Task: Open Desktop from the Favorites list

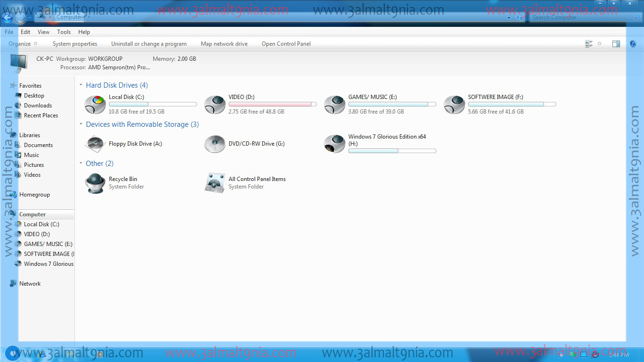Action: [x=34, y=96]
